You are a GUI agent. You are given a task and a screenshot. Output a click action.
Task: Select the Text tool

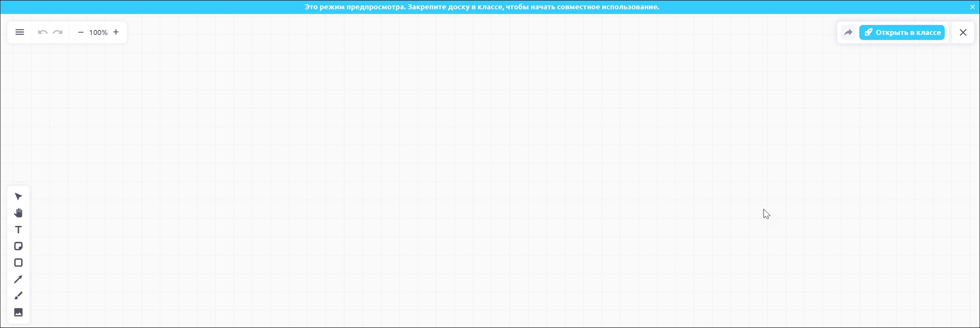click(18, 230)
